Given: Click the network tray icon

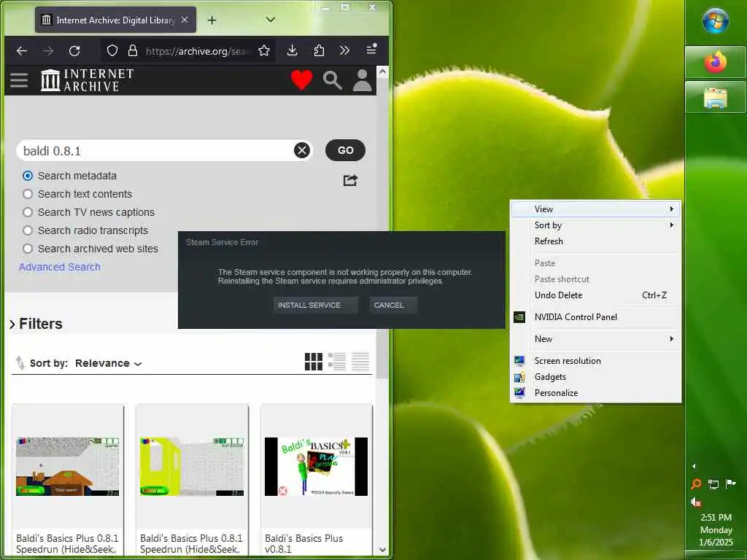Looking at the screenshot, I should [713, 484].
